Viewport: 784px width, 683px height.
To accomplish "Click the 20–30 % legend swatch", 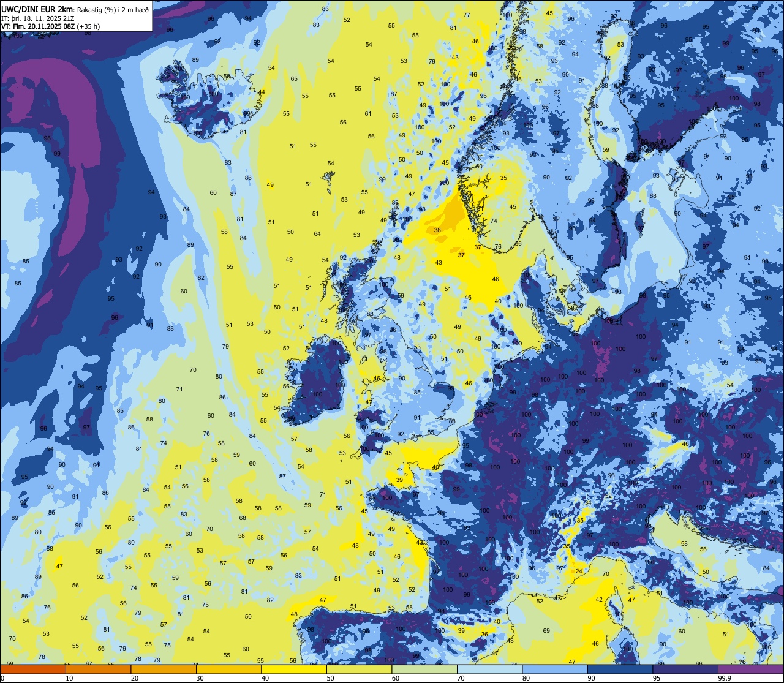I will (x=163, y=670).
